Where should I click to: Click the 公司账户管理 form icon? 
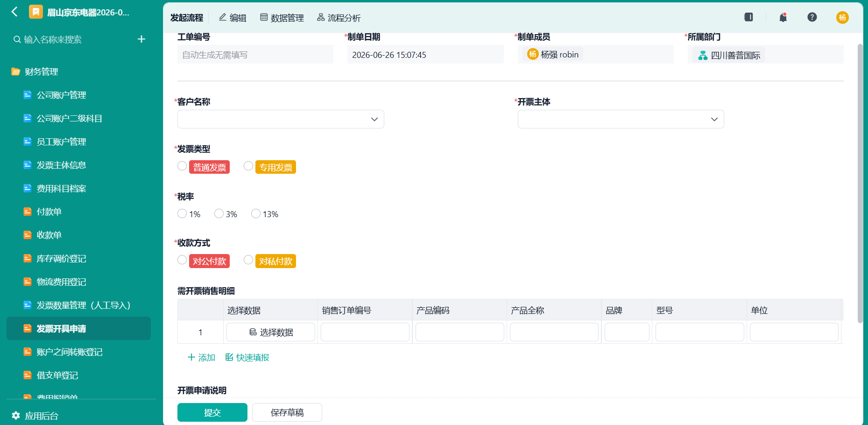pos(28,95)
